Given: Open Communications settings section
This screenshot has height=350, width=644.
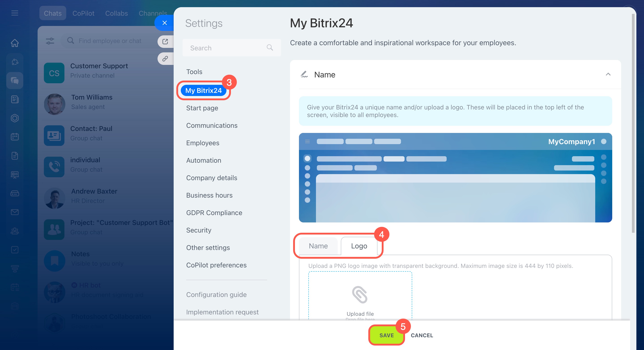Looking at the screenshot, I should click(x=212, y=126).
